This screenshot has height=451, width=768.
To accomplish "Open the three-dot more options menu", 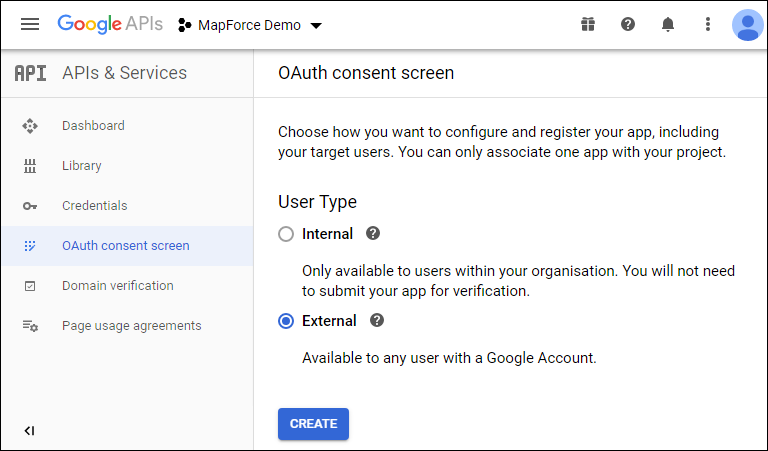I will click(x=708, y=25).
